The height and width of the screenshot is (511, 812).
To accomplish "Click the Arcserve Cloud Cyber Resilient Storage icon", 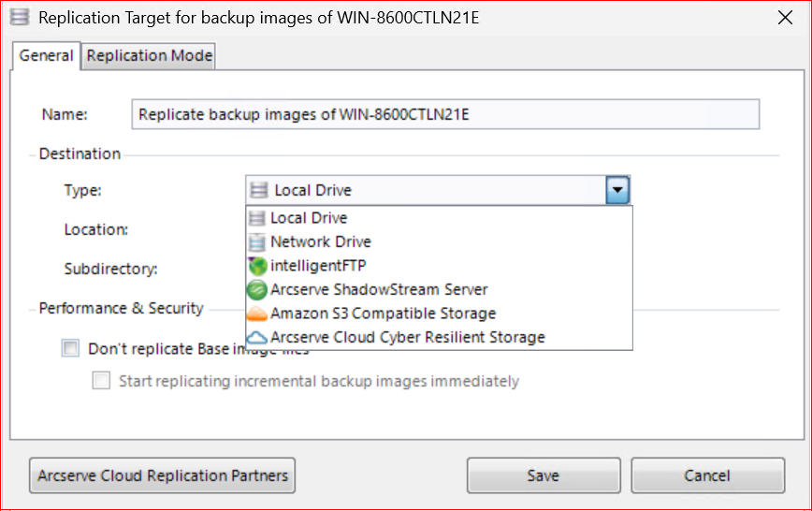I will (257, 337).
